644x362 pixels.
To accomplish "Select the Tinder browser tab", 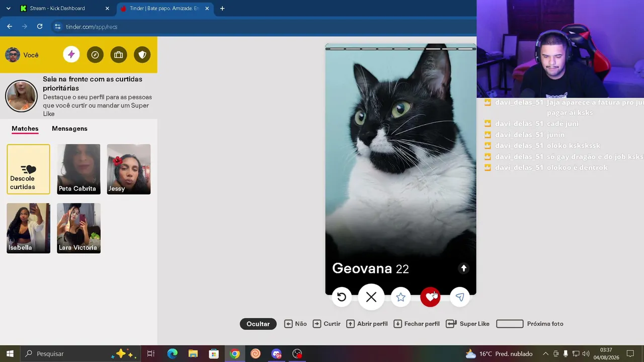I will pos(165,9).
